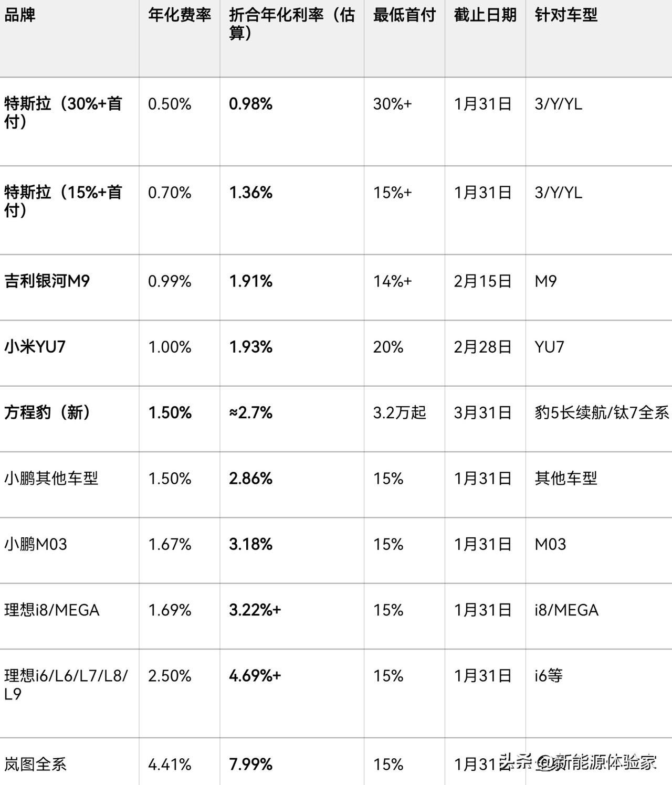Click the 3.2万起 down payment cell
Screen dimensions: 672x785
400,412
